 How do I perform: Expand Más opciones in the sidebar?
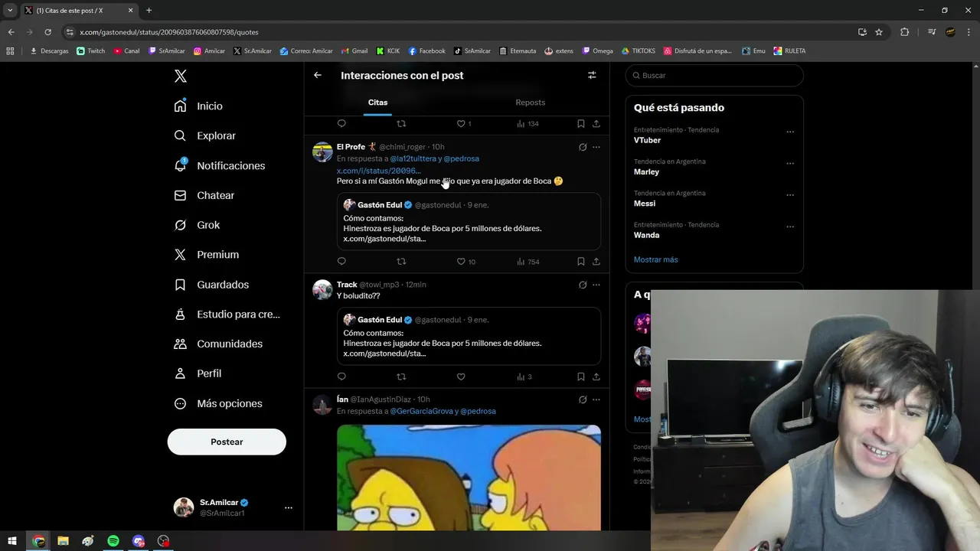[219, 403]
